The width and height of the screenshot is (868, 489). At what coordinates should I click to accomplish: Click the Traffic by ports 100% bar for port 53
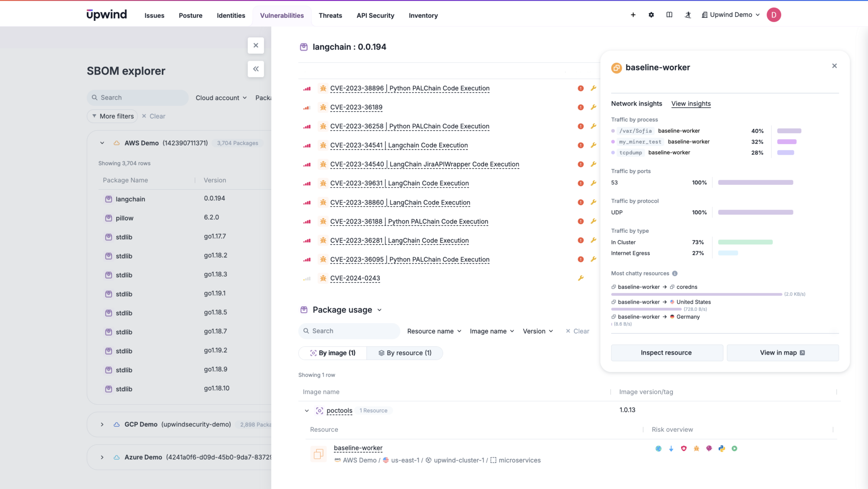[755, 182]
